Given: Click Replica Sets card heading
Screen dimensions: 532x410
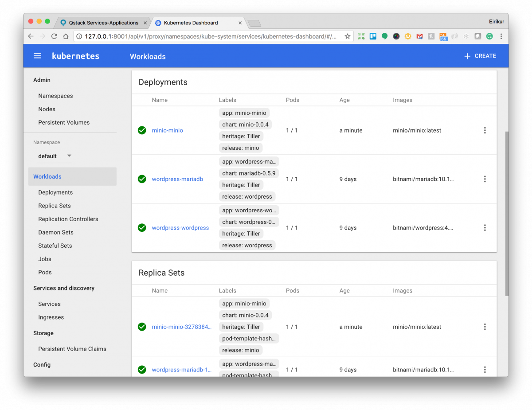Looking at the screenshot, I should click(161, 273).
